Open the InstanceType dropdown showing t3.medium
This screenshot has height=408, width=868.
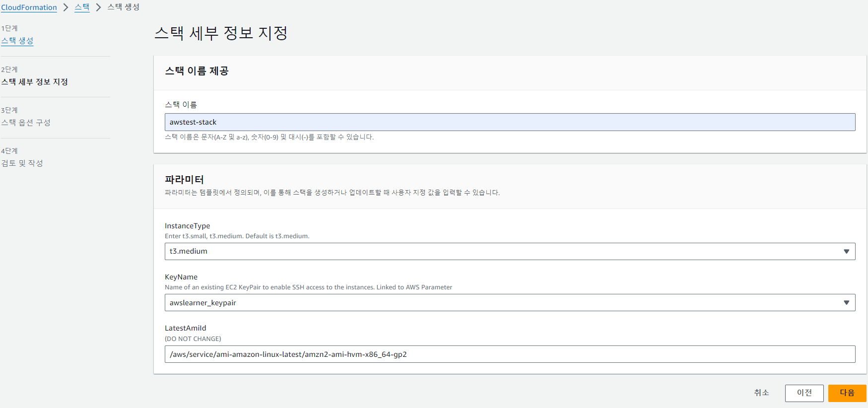[x=510, y=251]
